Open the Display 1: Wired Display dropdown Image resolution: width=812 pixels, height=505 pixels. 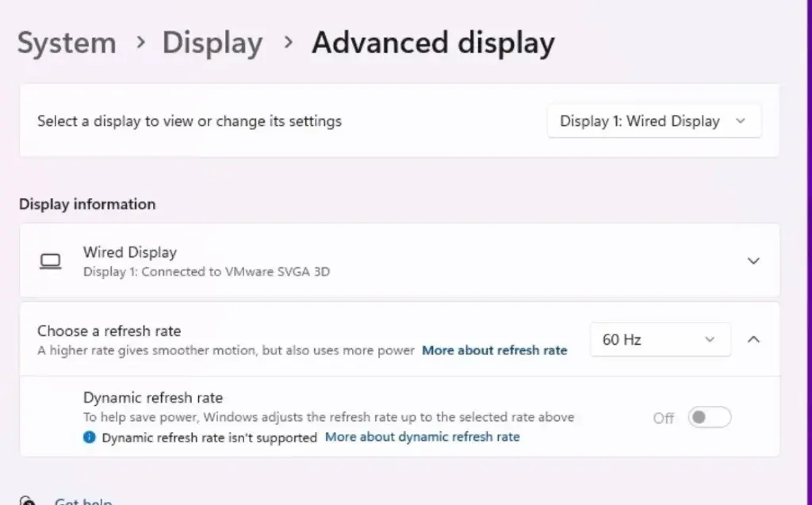653,121
